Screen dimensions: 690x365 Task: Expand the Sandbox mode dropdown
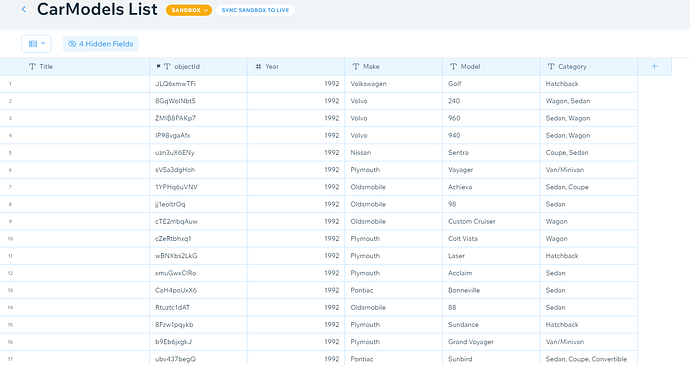point(189,10)
